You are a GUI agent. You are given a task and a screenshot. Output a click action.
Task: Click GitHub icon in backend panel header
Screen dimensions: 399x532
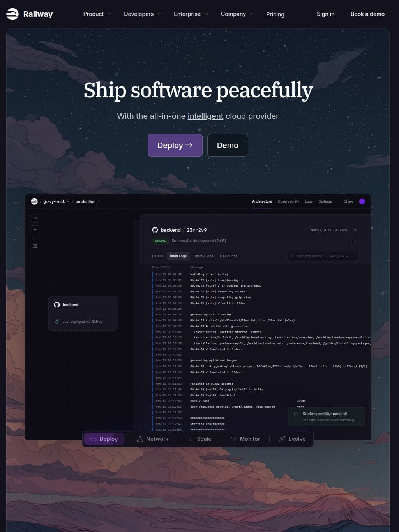click(155, 230)
